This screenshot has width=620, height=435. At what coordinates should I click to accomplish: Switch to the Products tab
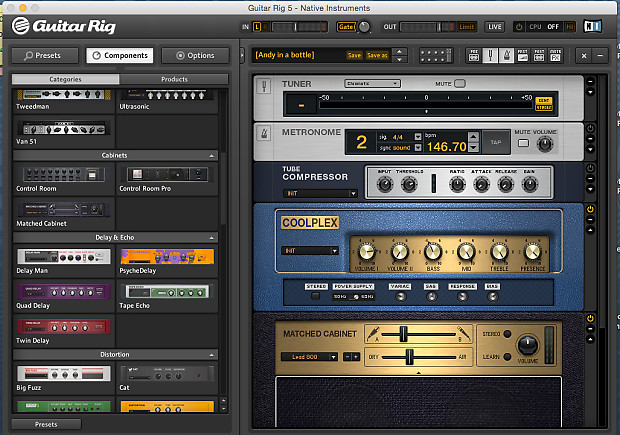pyautogui.click(x=174, y=79)
